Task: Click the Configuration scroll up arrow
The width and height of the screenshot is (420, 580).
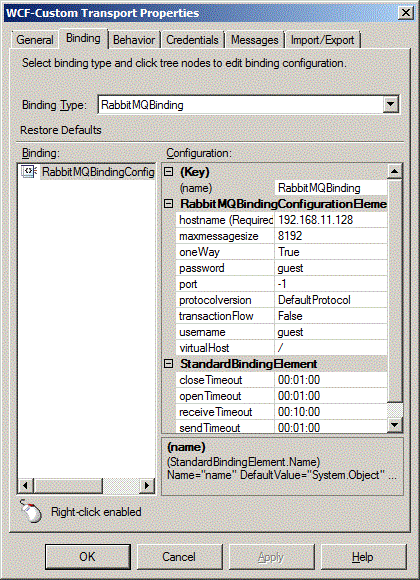Action: [394, 171]
